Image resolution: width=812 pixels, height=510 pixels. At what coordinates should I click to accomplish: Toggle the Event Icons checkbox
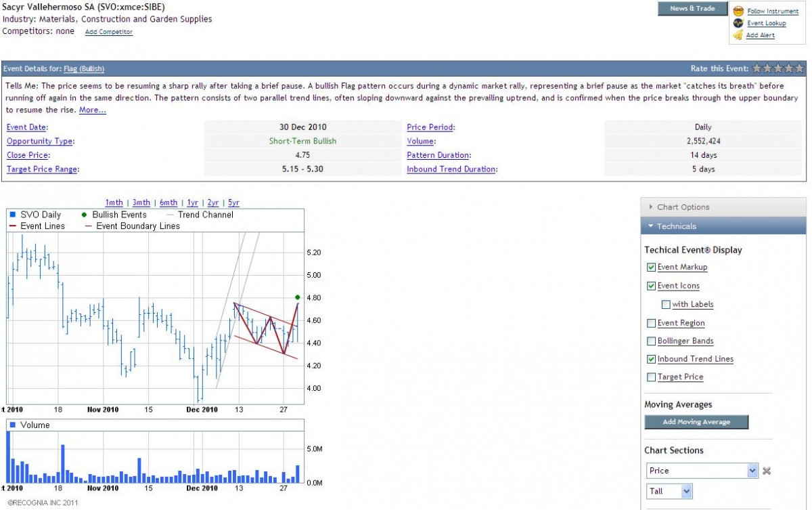click(x=651, y=286)
